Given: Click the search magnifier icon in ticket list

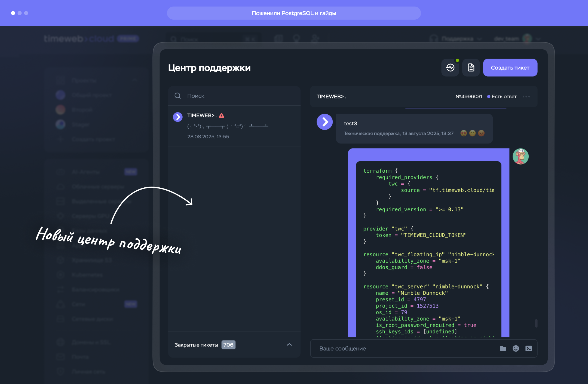Looking at the screenshot, I should (x=177, y=96).
